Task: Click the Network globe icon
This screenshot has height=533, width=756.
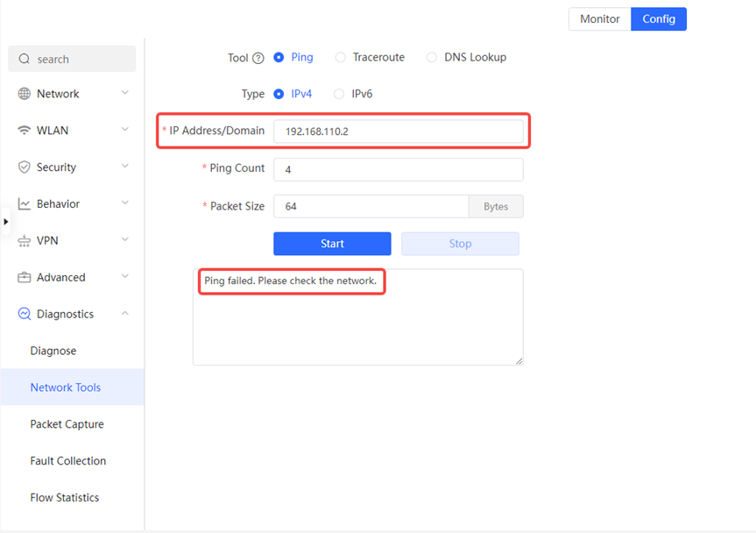Action: 25,94
